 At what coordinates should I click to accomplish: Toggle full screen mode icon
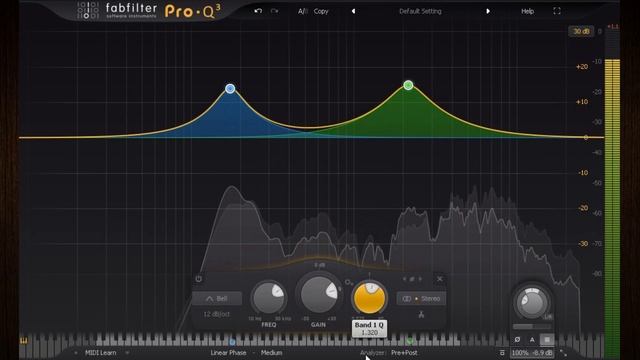point(557,11)
